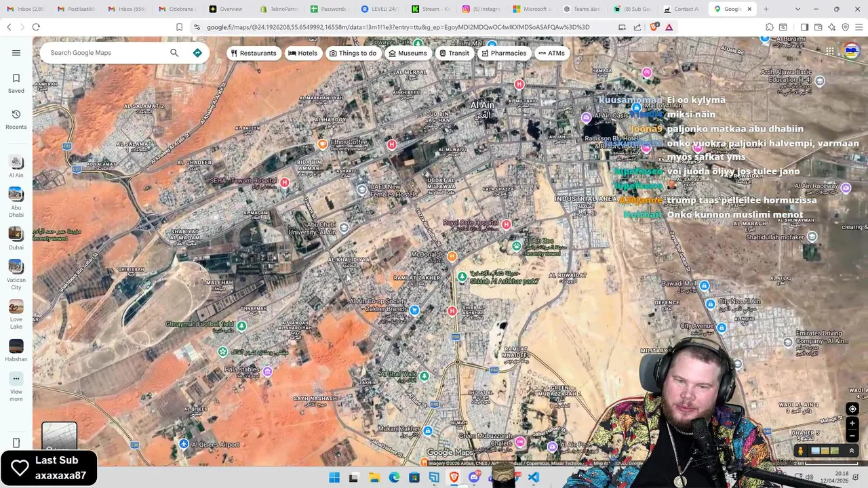Screen dimensions: 868x488
Task: Filter the map by Museums
Action: 408,53
